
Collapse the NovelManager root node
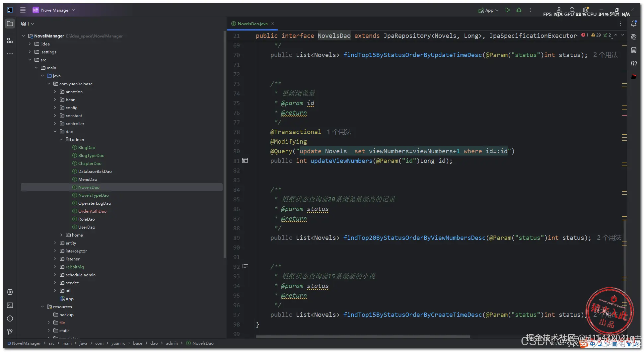(x=24, y=36)
